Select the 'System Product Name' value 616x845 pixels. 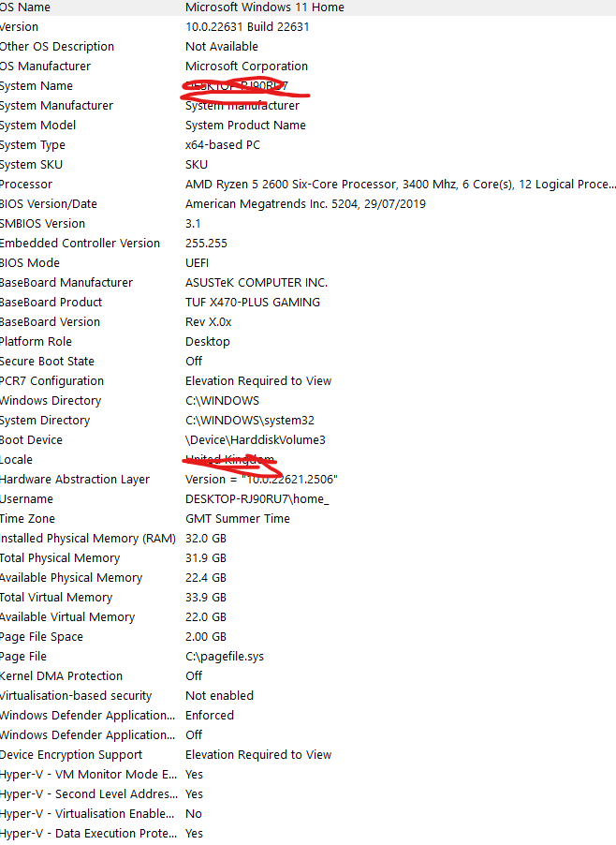pyautogui.click(x=245, y=126)
